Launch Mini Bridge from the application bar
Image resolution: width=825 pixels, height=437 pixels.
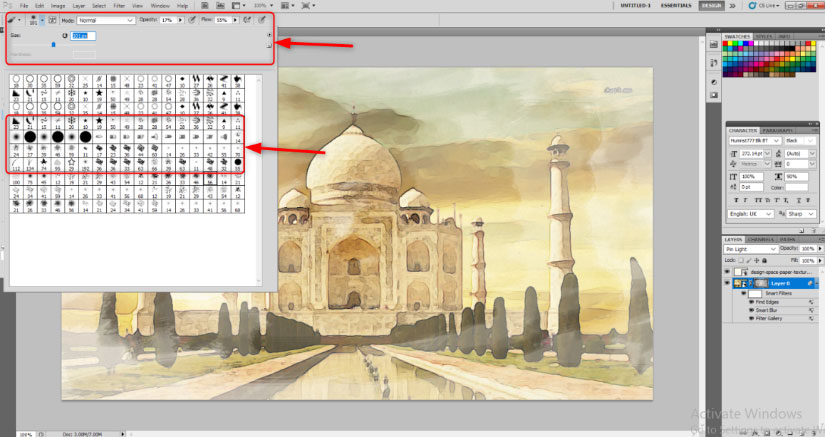pyautogui.click(x=220, y=6)
